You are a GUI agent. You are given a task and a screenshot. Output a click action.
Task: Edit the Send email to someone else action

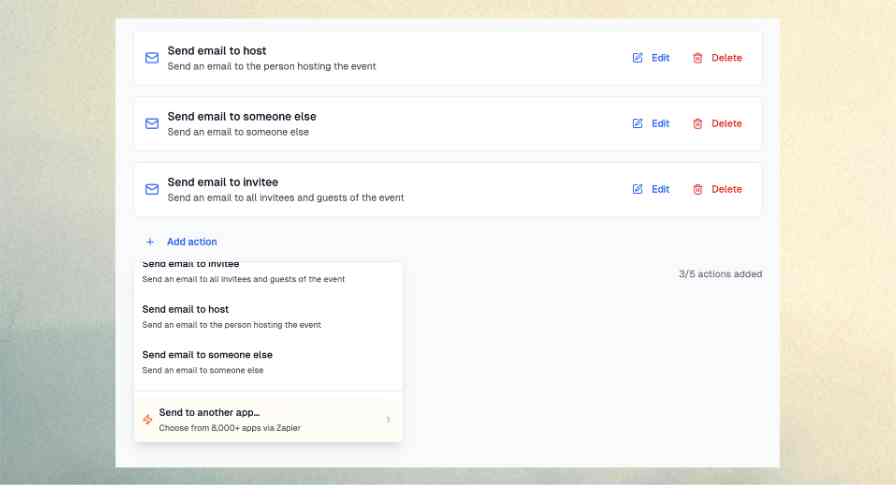[651, 124]
